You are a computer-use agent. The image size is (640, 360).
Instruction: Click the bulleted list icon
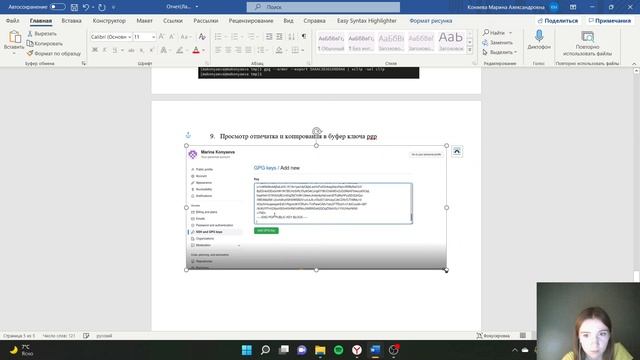click(x=218, y=37)
